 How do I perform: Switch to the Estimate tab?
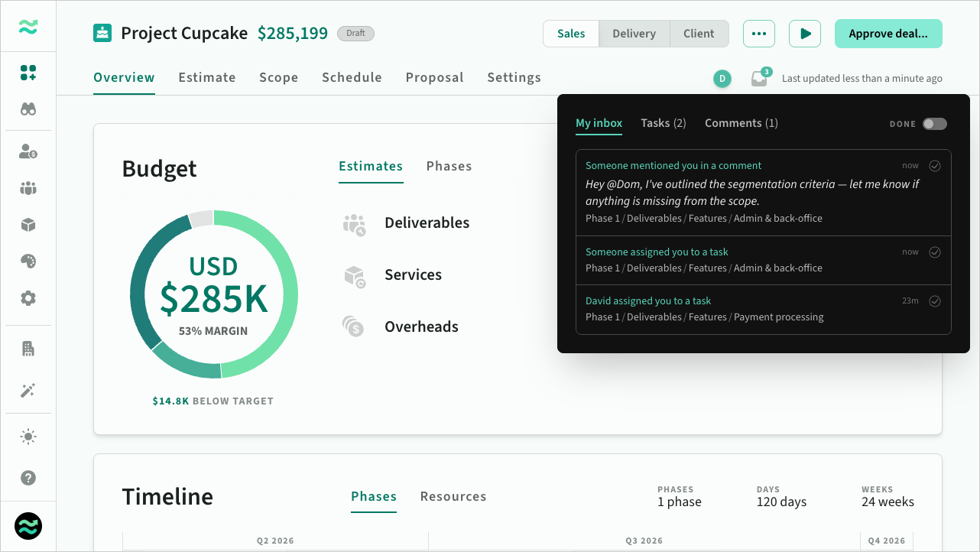[207, 77]
